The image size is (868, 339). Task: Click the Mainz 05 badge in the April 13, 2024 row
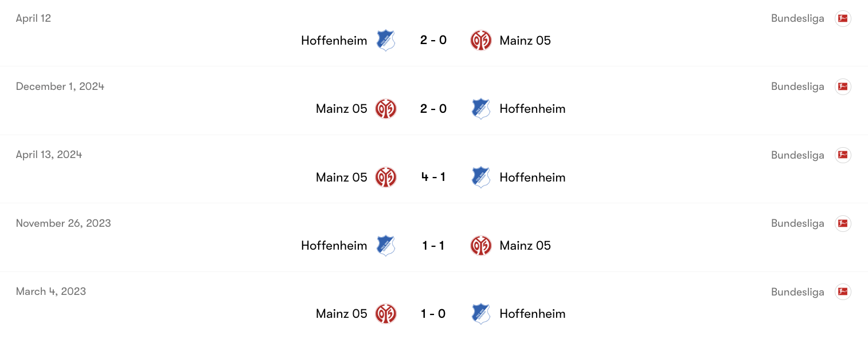coord(386,177)
